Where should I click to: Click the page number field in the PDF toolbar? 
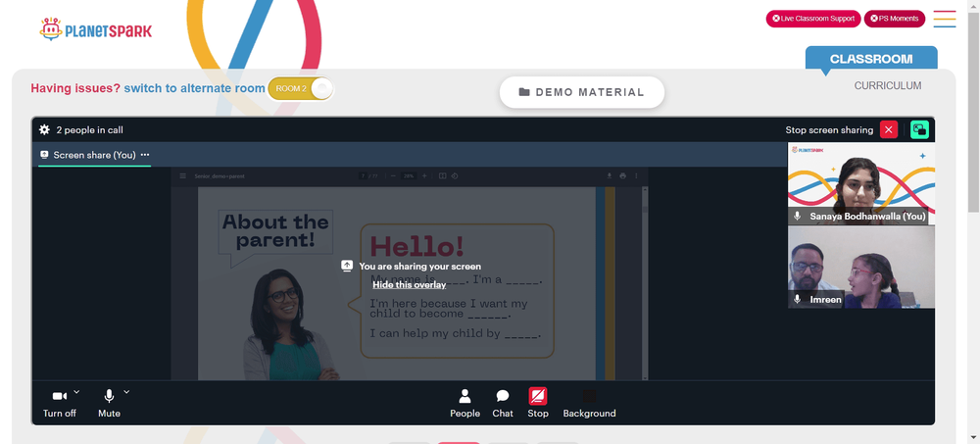[x=363, y=175]
